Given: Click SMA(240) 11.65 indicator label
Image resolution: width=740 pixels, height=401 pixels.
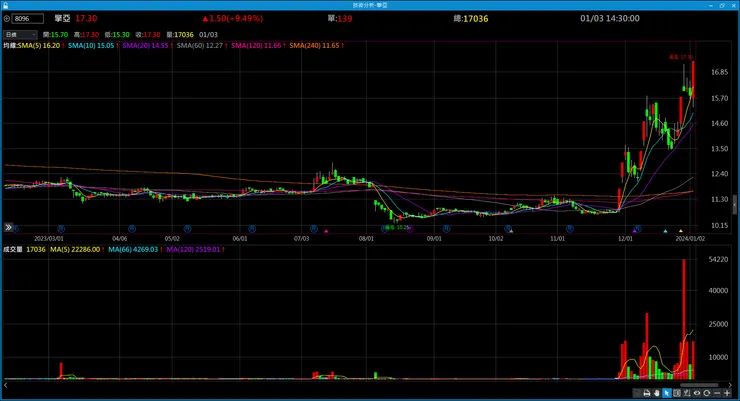Looking at the screenshot, I should (314, 46).
